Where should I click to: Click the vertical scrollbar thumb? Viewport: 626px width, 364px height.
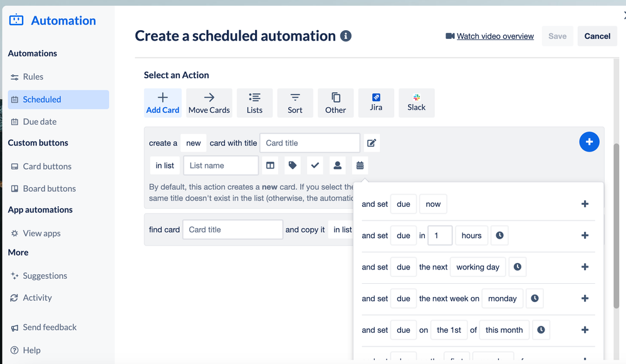click(x=617, y=226)
